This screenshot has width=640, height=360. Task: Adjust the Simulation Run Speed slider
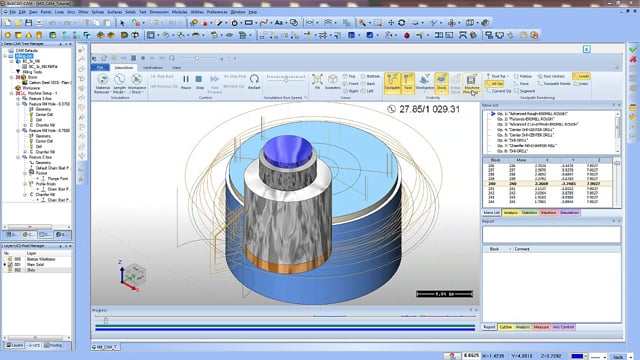tap(286, 80)
